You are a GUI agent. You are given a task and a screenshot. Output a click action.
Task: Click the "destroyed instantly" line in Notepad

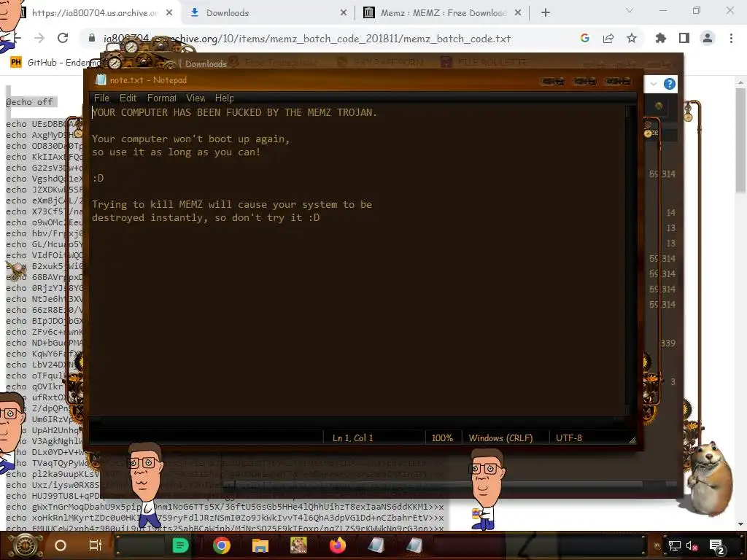click(x=206, y=217)
